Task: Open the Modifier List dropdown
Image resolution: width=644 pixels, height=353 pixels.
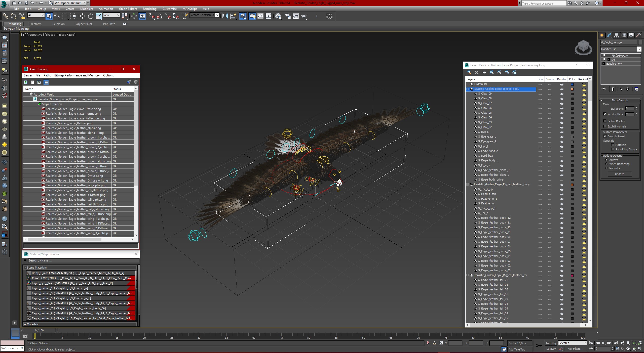Action: coord(639,49)
